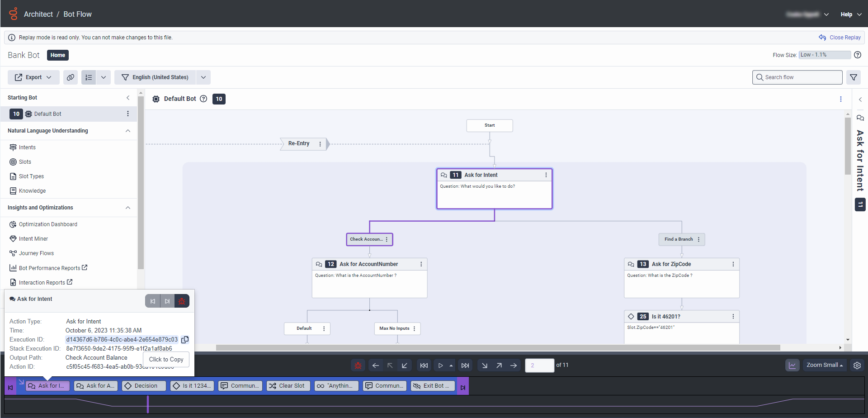Open the Ask for Intent node's three-dot menu
868x418 pixels.
click(546, 175)
